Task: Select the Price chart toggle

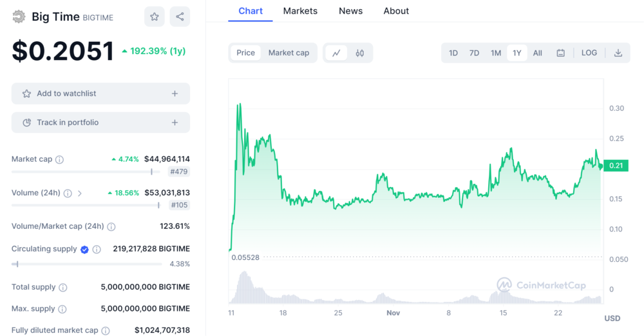Action: point(245,53)
